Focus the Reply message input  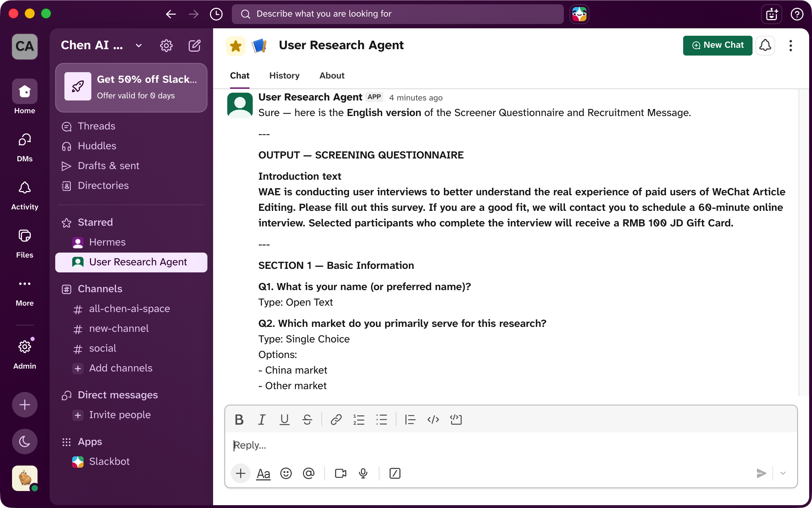tap(511, 445)
